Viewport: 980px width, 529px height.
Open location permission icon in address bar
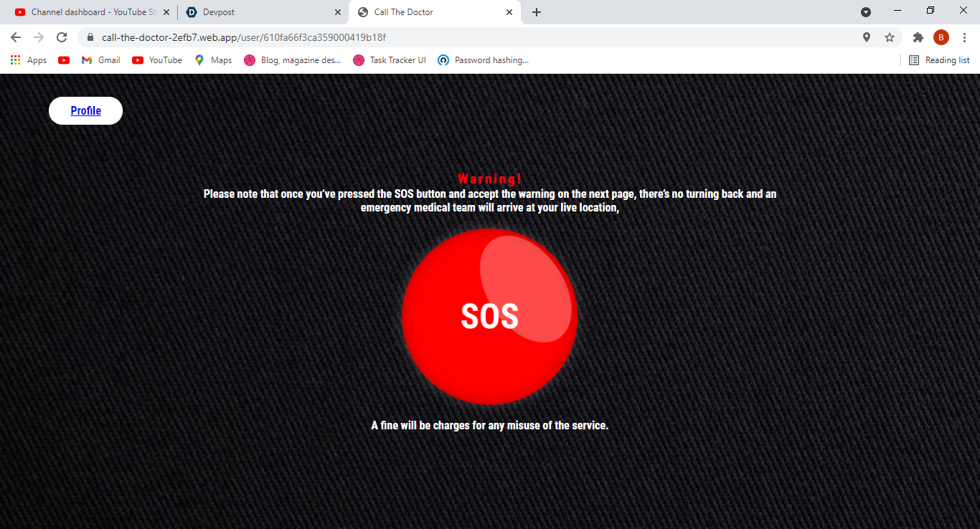point(867,37)
